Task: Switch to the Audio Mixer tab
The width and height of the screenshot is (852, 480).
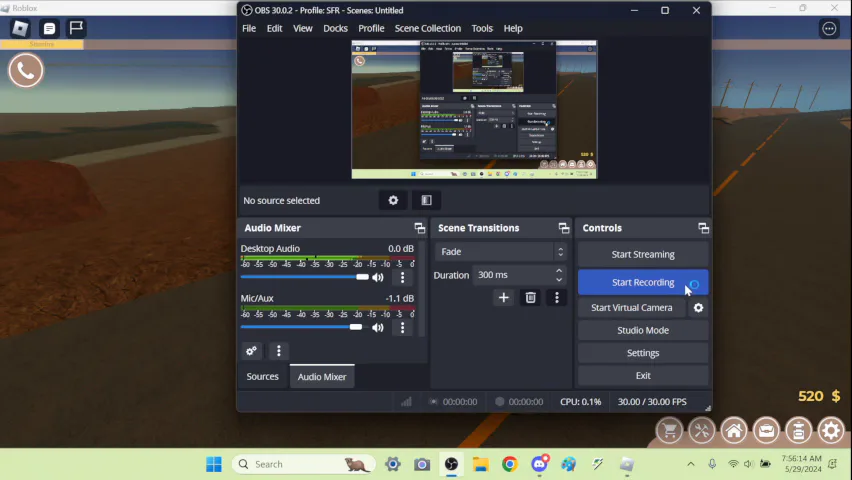Action: click(x=322, y=376)
